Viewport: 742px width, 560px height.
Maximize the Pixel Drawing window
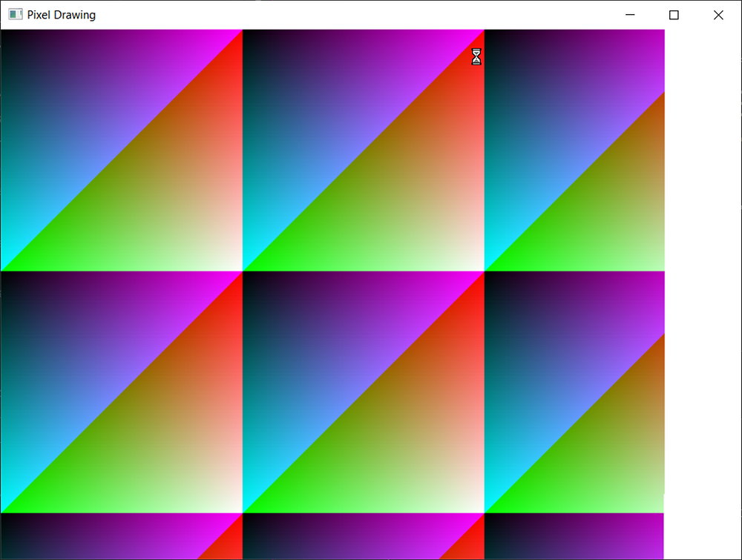[674, 15]
